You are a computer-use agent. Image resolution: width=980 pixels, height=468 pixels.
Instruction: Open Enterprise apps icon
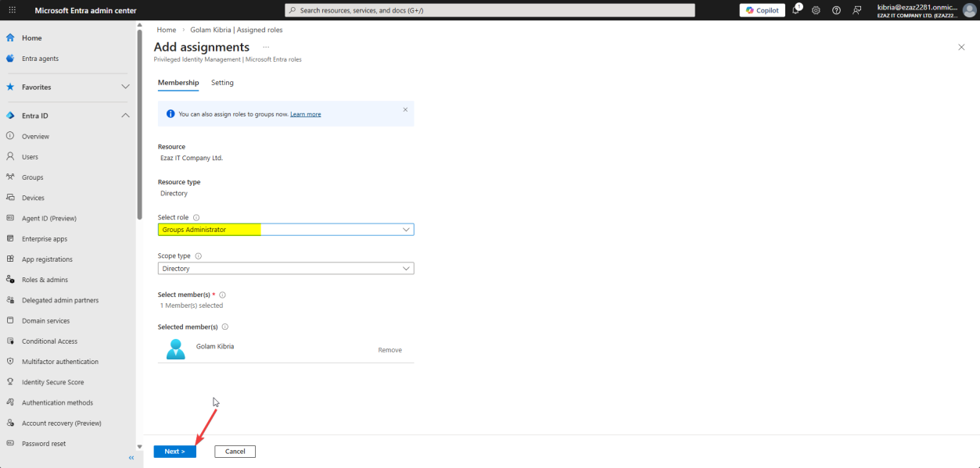pos(10,238)
